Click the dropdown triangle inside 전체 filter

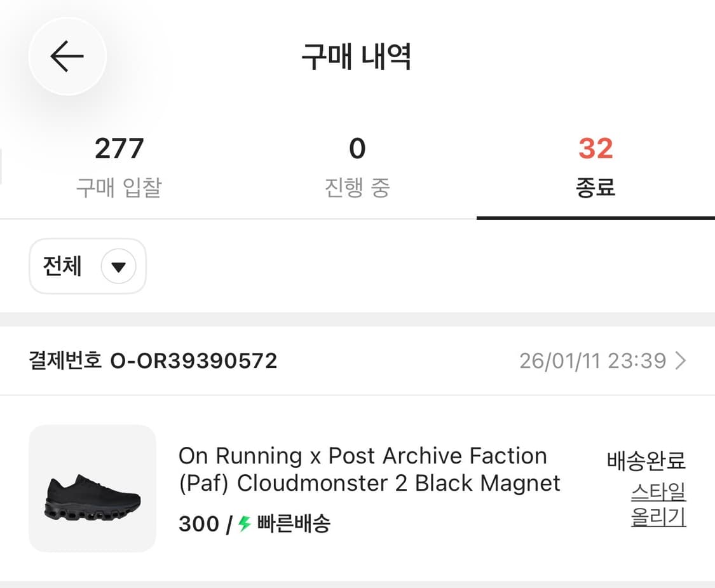(118, 267)
